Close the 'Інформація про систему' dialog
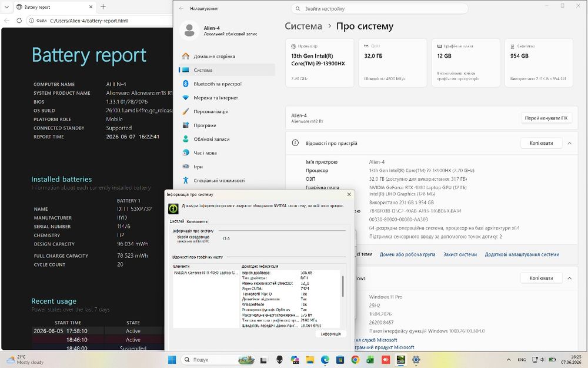Viewport: 588px width, 368px height. pyautogui.click(x=349, y=194)
